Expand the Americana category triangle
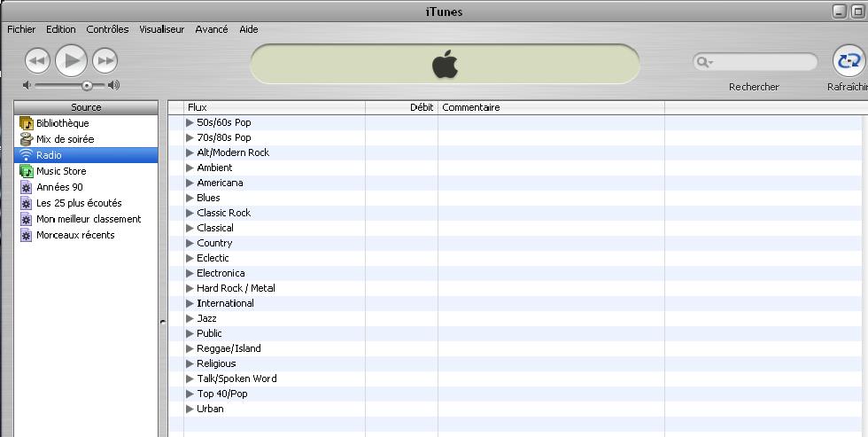The width and height of the screenshot is (868, 437). [x=190, y=183]
